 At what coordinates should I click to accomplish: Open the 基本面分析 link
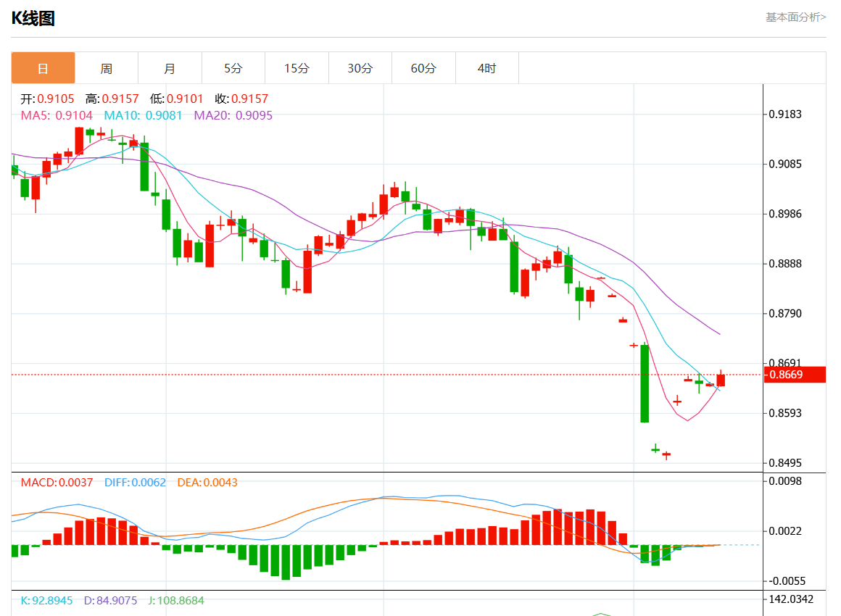795,17
